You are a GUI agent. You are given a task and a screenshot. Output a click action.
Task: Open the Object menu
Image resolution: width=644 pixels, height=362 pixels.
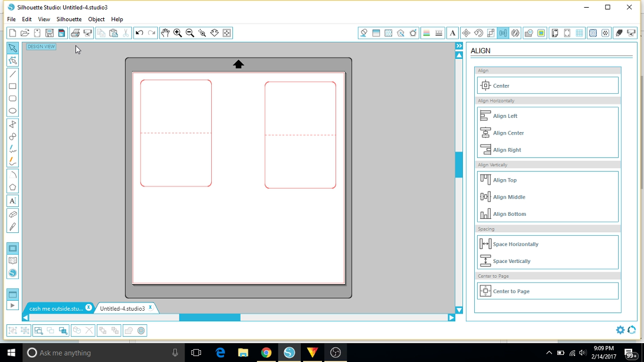coord(96,19)
